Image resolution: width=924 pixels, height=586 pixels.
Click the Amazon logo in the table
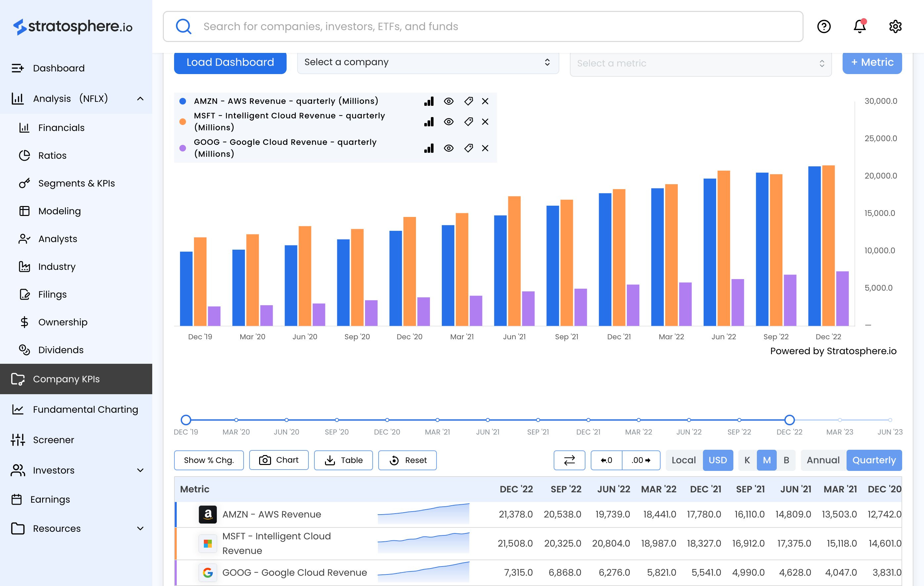pyautogui.click(x=208, y=515)
